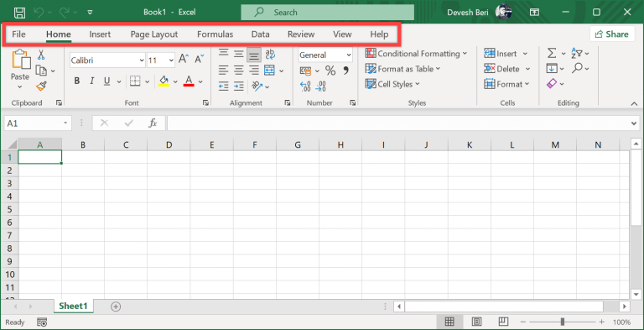Click the Paste clipboard icon

click(21, 60)
